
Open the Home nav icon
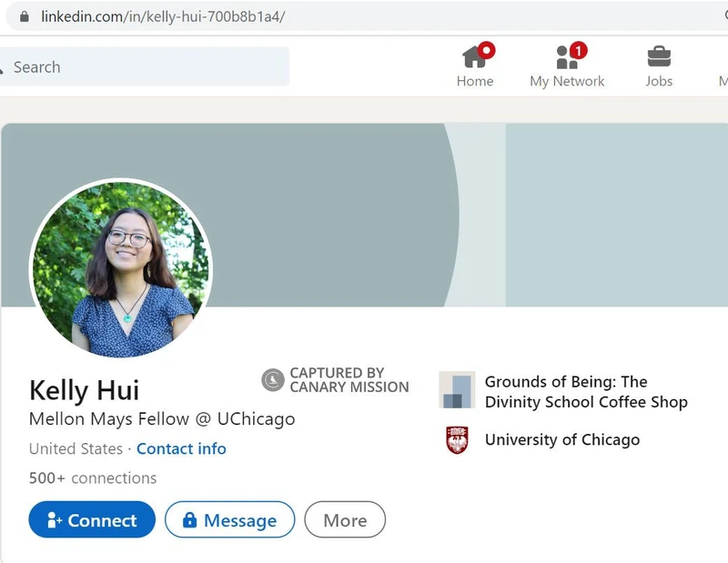pyautogui.click(x=478, y=55)
